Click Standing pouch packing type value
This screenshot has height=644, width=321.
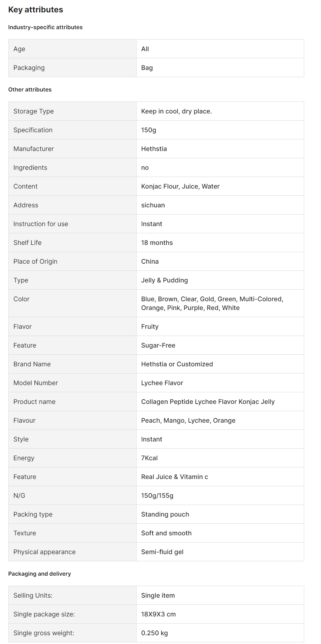point(165,515)
